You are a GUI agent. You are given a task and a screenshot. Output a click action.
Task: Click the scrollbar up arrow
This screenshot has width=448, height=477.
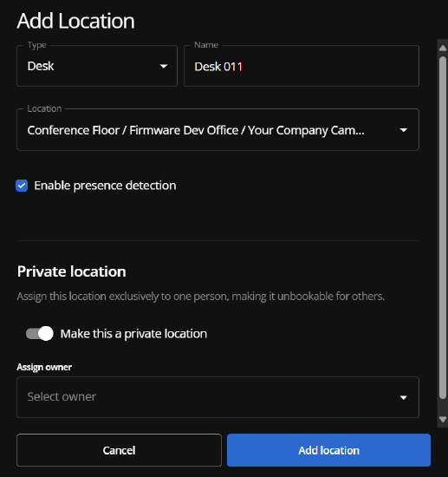[x=443, y=48]
